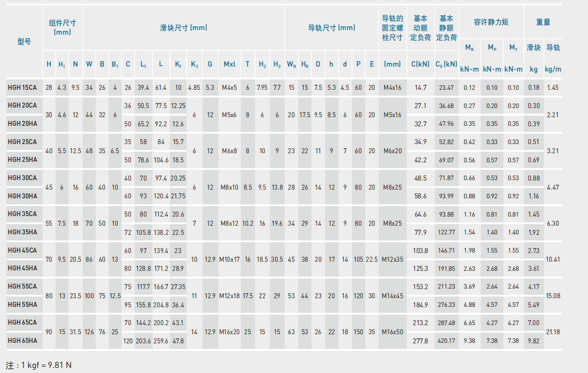Select the C0 (kN) subheader
The width and height of the screenshot is (588, 373).
point(446,64)
